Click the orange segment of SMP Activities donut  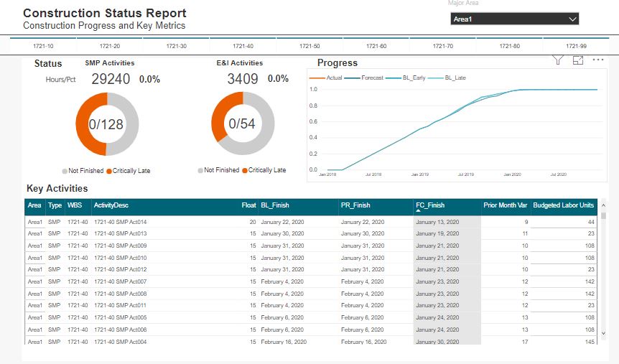point(83,135)
